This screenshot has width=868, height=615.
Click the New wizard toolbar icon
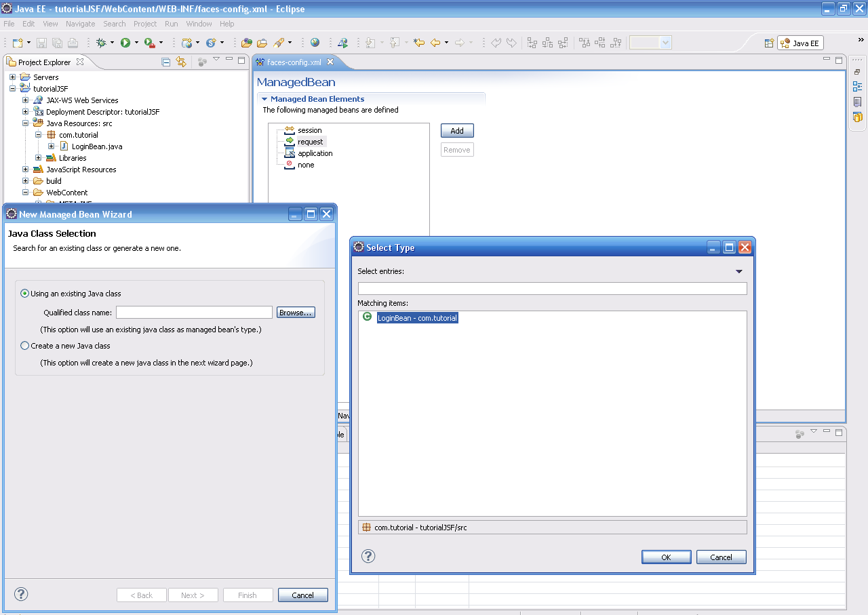pyautogui.click(x=17, y=43)
